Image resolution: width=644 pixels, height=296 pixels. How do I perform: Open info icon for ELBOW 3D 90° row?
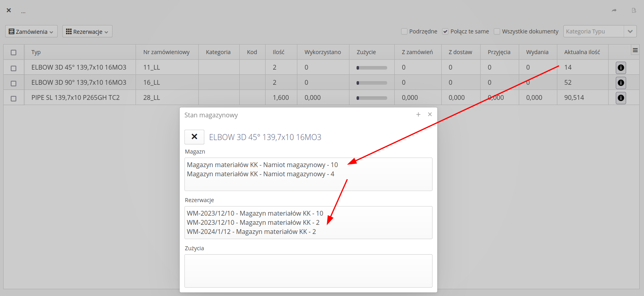(621, 83)
